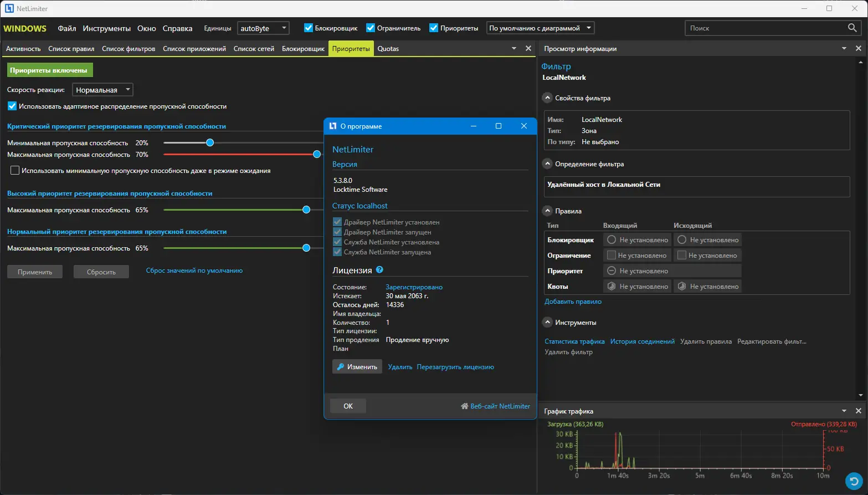Image resolution: width=868 pixels, height=495 pixels.
Task: Click the search magnifier icon
Action: point(852,28)
